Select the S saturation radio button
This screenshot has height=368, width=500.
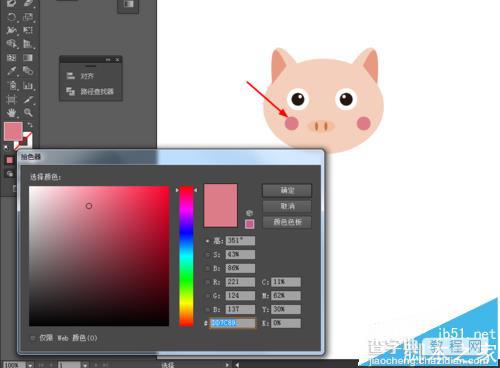(x=208, y=255)
